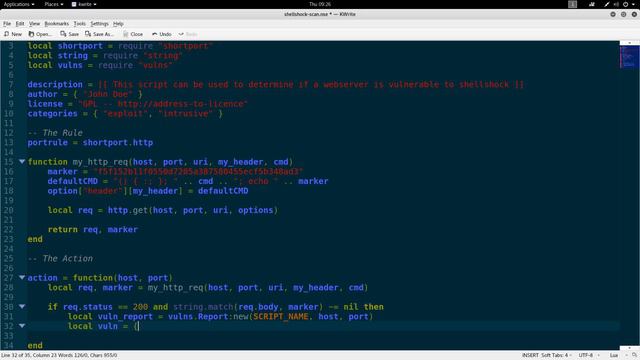Click 'string.match' on line 30
This screenshot has width=640, height=360.
pos(203,307)
